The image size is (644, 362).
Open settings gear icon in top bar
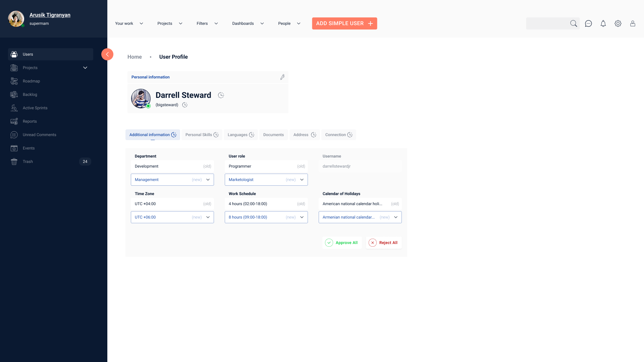tap(618, 23)
